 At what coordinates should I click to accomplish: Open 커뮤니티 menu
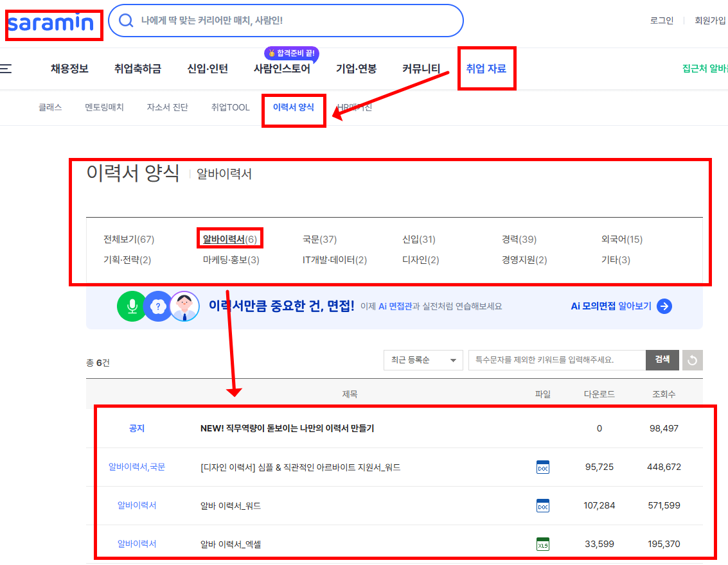(x=421, y=69)
